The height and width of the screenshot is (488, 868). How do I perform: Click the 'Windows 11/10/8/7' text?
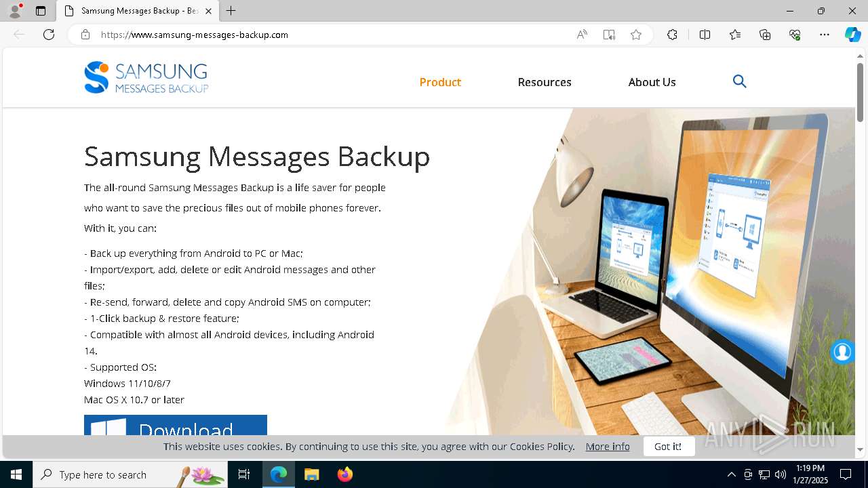[x=127, y=384]
